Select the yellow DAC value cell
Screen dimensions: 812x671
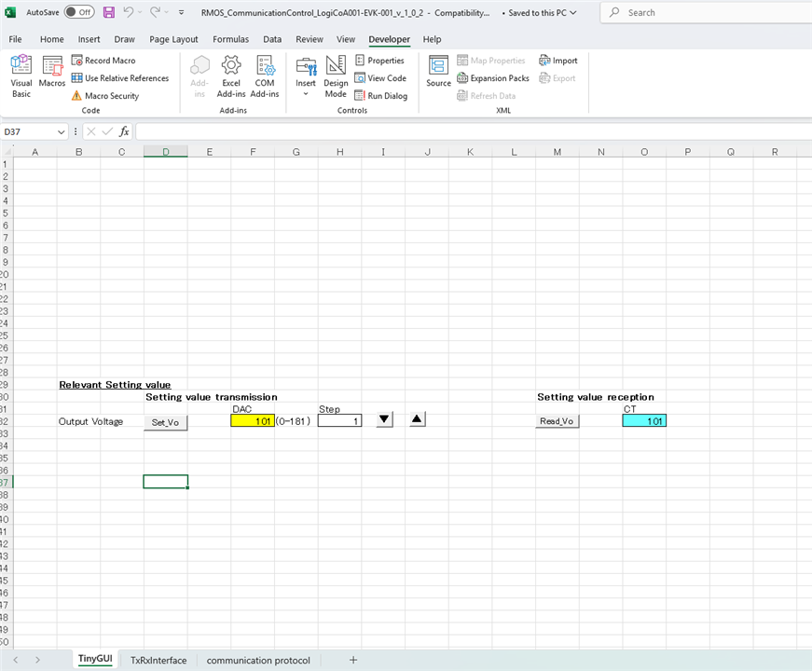point(253,421)
